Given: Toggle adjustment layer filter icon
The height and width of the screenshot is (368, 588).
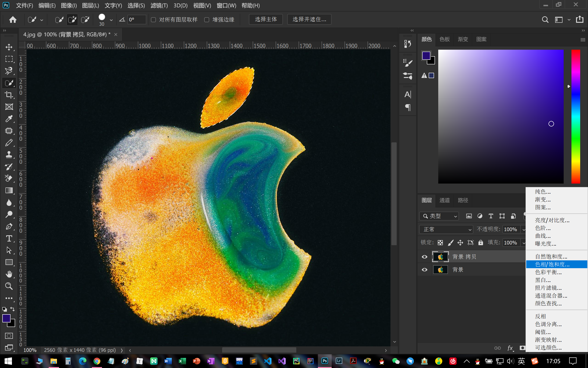Looking at the screenshot, I should tap(480, 216).
